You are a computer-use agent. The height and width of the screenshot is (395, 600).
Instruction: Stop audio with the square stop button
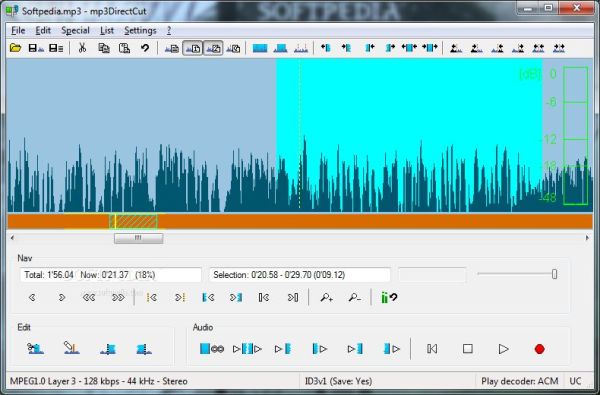(468, 349)
